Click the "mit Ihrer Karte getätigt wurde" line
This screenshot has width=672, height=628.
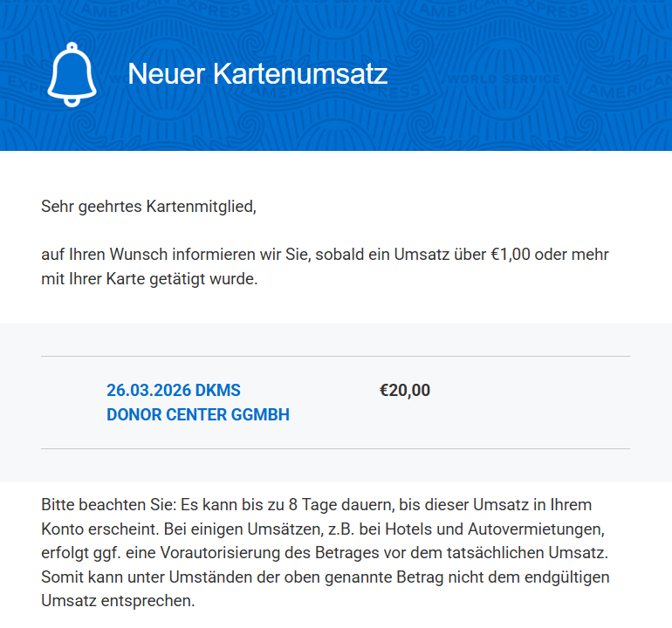click(x=149, y=280)
